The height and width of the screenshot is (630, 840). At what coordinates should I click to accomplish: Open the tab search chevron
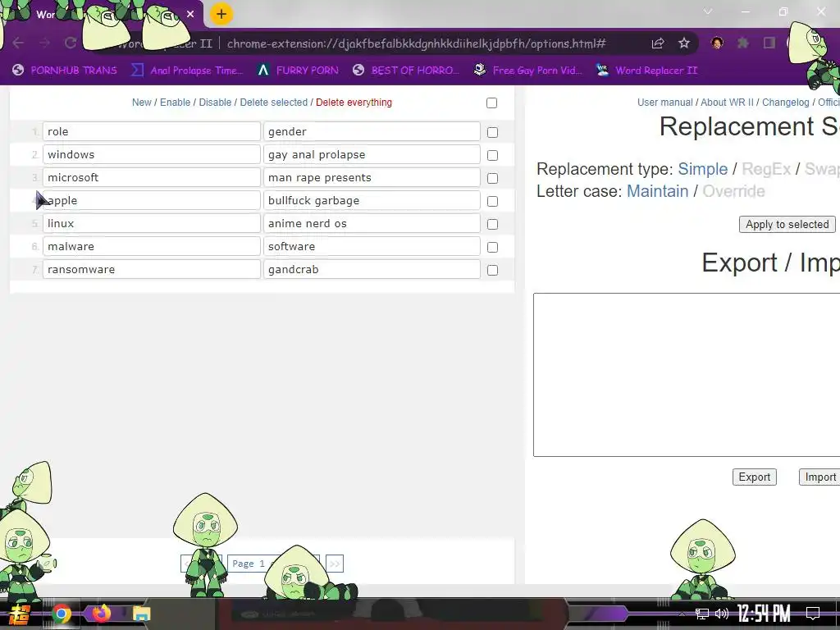(708, 11)
